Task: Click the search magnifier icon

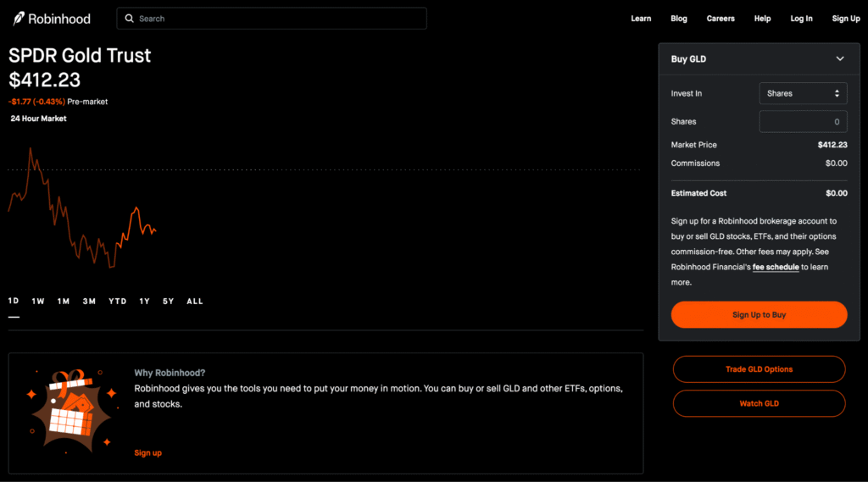Action: tap(129, 19)
